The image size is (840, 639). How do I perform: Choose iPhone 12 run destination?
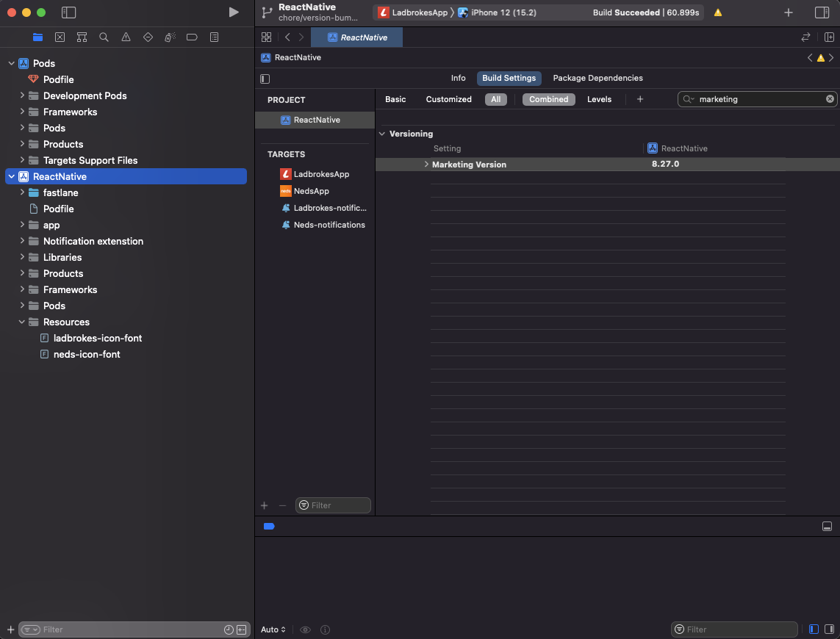point(497,12)
